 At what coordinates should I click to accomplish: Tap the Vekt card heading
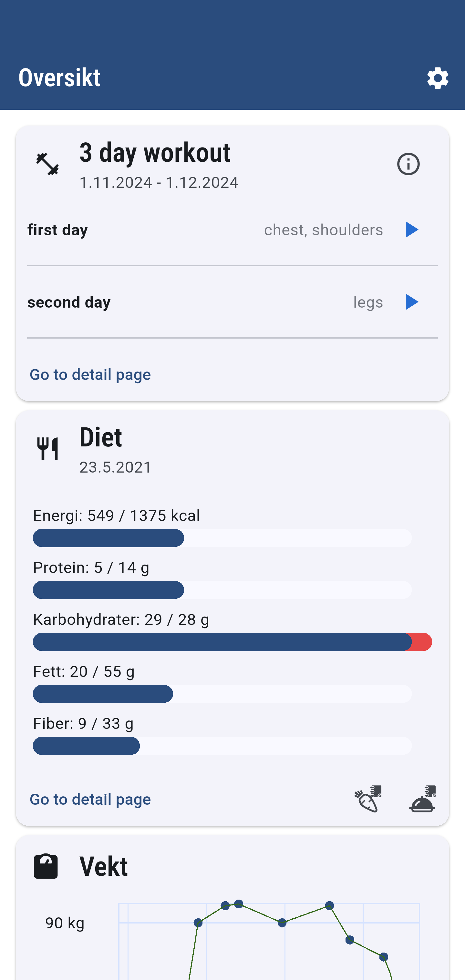[x=104, y=866]
